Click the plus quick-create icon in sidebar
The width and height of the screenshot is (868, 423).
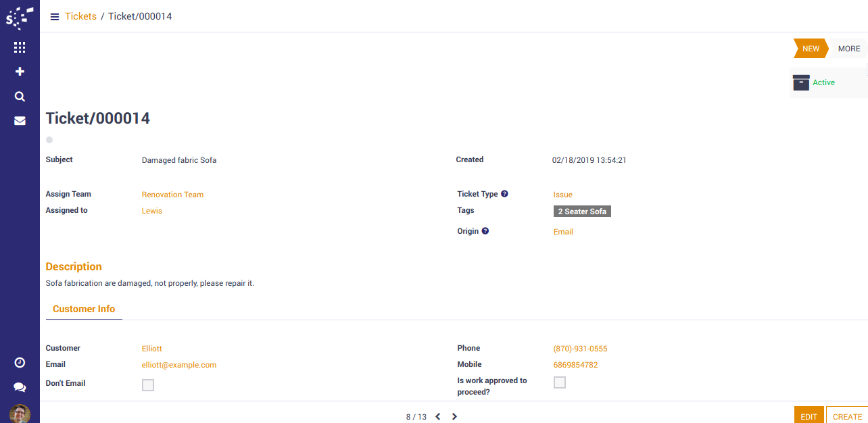pyautogui.click(x=20, y=72)
